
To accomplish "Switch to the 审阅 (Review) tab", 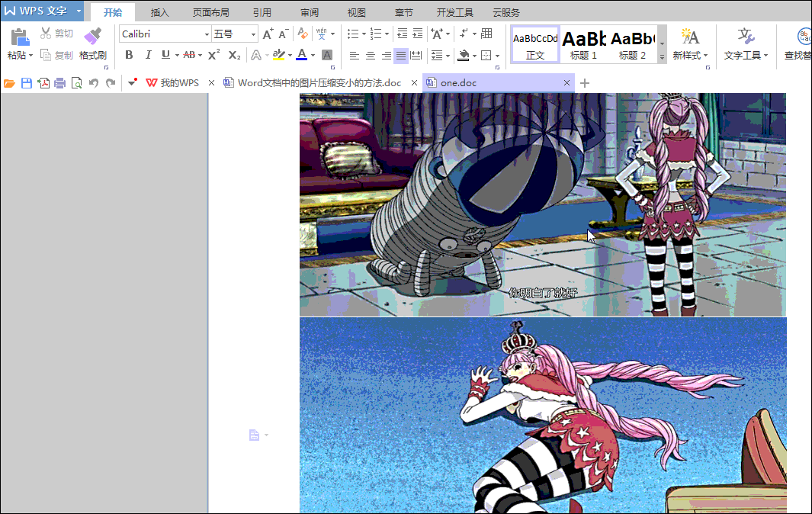I will pyautogui.click(x=309, y=12).
